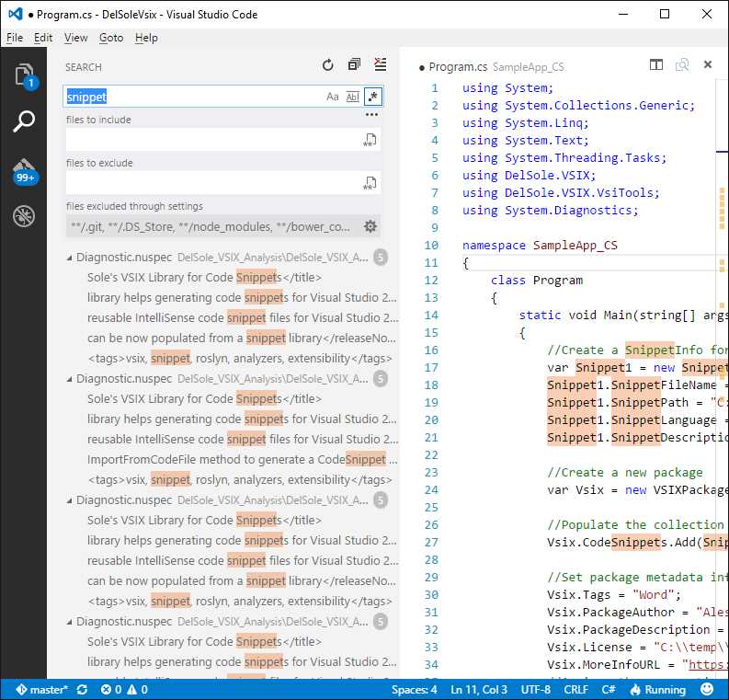The width and height of the screenshot is (729, 700).
Task: Go to line via Ln 11, Col 3
Action: tap(478, 689)
